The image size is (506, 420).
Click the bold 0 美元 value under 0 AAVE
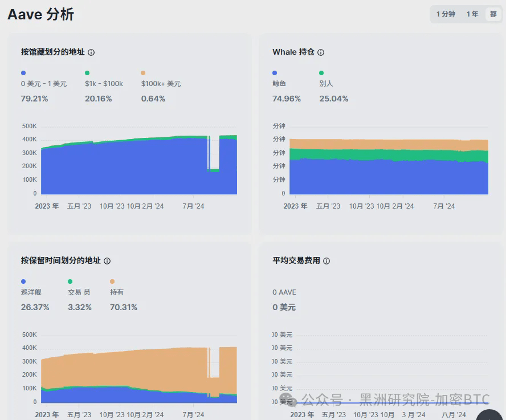284,307
